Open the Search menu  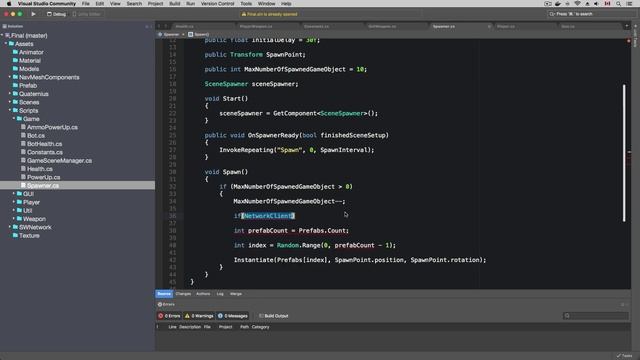[134, 4]
